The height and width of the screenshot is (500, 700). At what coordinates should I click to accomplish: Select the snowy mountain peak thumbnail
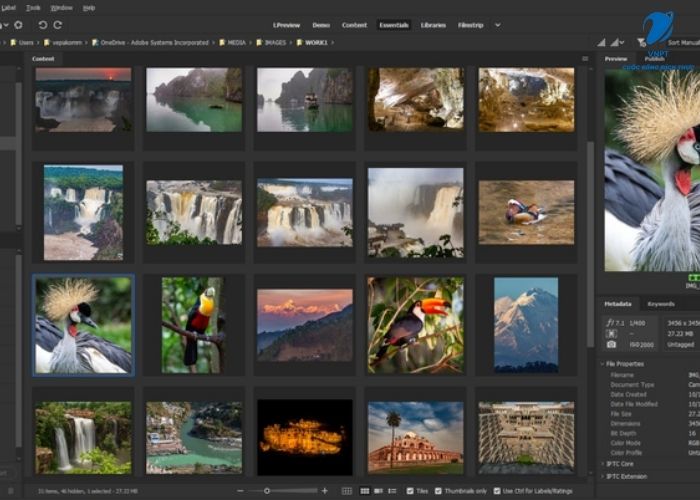(526, 325)
